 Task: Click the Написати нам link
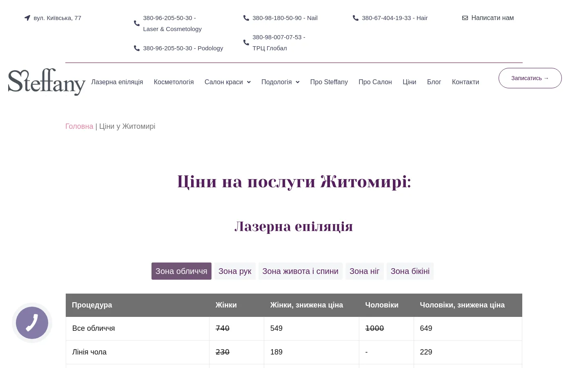[x=492, y=18]
